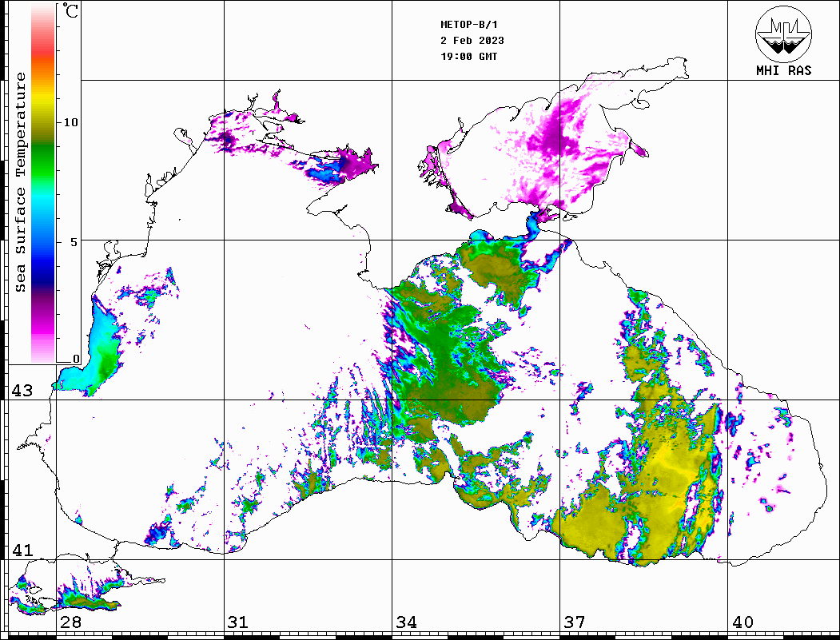Click the dark blue band of the colorbar
Image resolution: width=840 pixels, height=640 pixels.
click(43, 270)
